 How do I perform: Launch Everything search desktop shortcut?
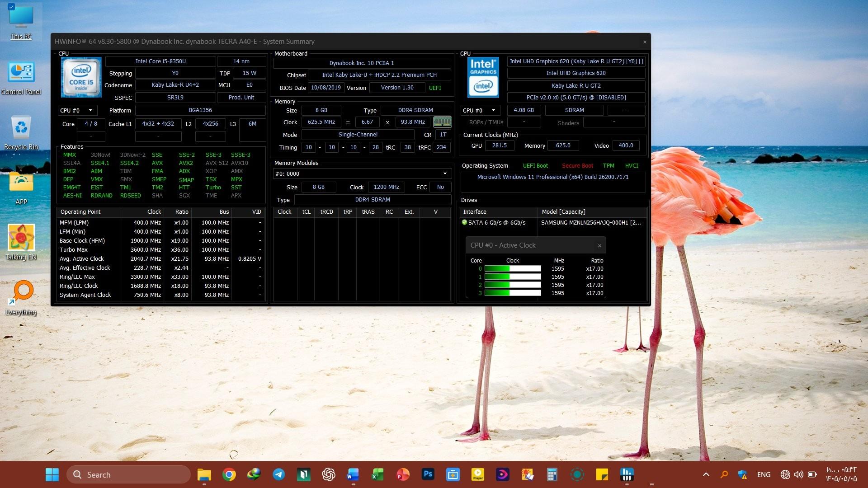click(21, 298)
